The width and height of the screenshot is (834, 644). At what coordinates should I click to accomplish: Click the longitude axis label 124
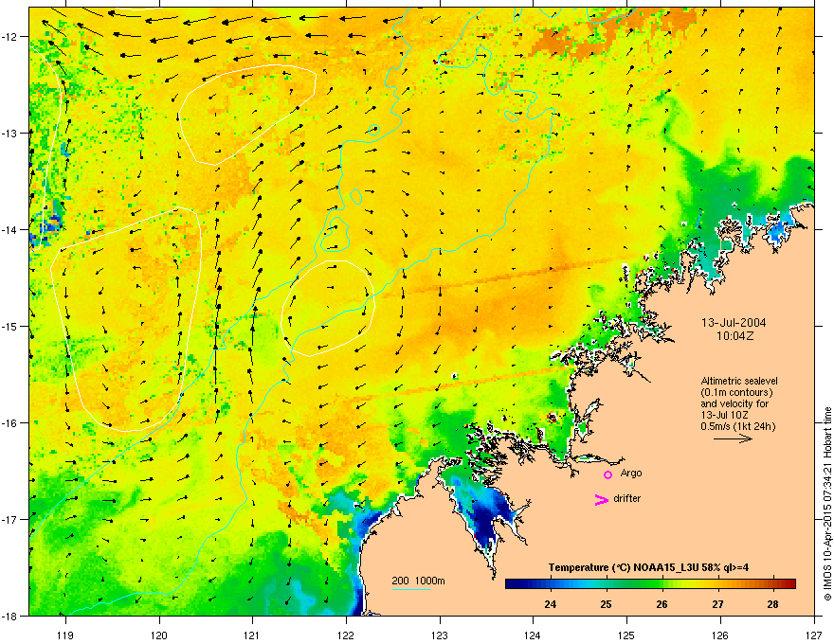[x=533, y=635]
